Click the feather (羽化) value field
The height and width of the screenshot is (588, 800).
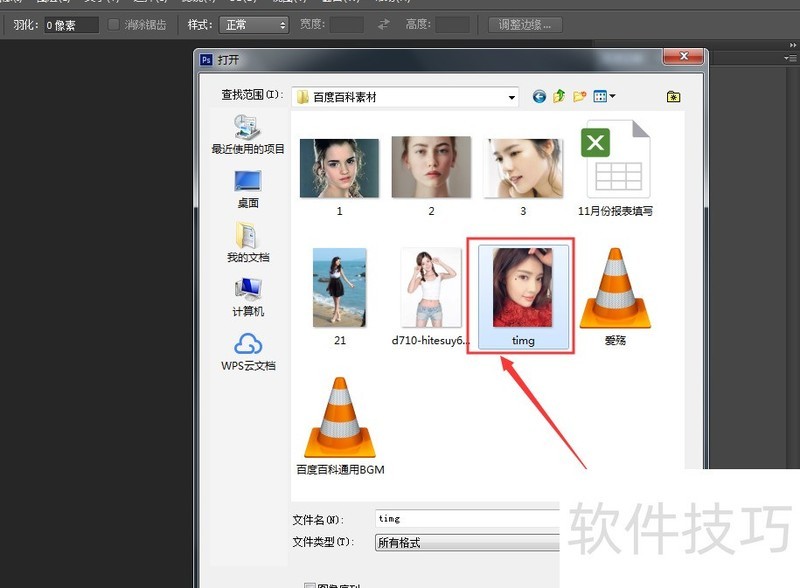coord(71,24)
